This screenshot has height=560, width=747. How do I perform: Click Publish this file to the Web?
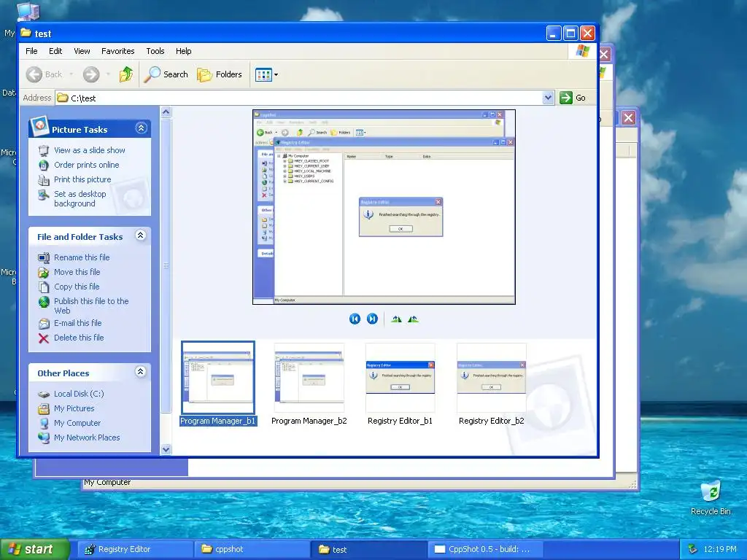point(91,306)
